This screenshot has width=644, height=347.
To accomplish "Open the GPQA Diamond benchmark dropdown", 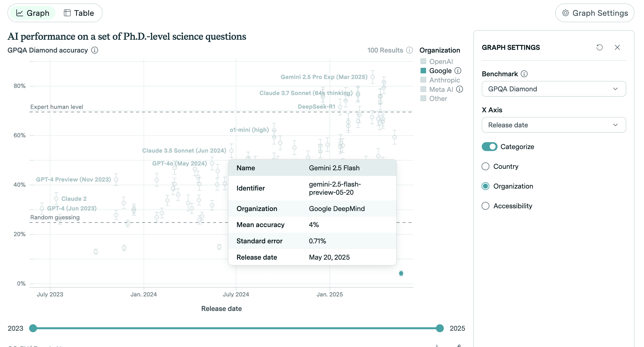I will (x=554, y=89).
